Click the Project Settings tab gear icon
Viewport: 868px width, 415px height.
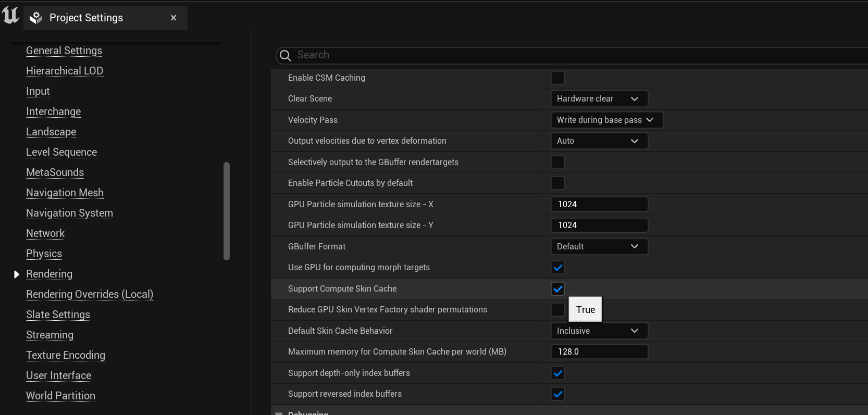pos(36,18)
